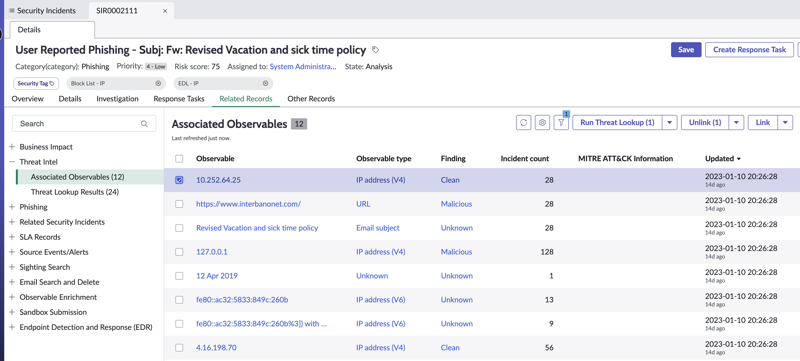
Task: Open the Unlink dropdown arrow
Action: click(x=736, y=122)
